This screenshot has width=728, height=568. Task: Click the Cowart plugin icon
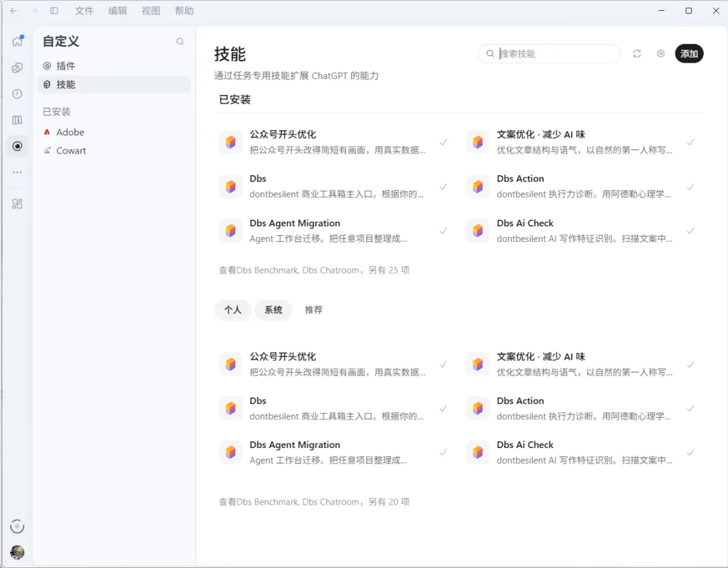tap(47, 150)
